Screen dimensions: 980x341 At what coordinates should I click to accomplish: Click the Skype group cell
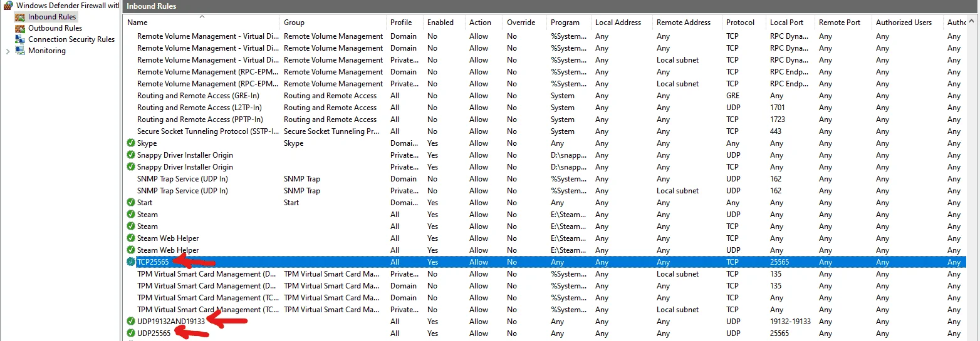293,143
